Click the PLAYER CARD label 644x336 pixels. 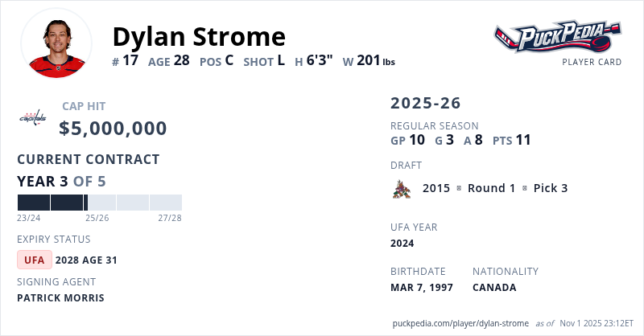point(592,62)
